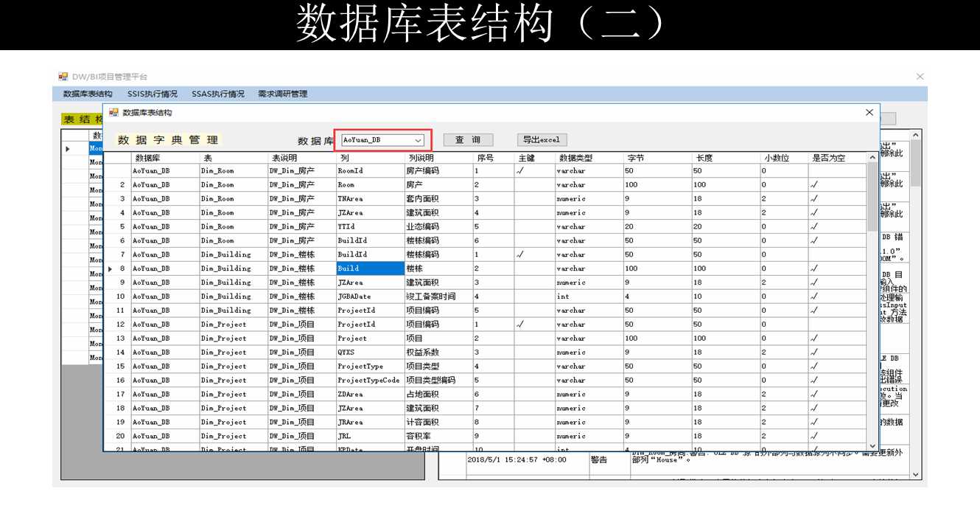The width and height of the screenshot is (980, 531).
Task: Click the main window scrollbar down arrow
Action: tap(916, 475)
